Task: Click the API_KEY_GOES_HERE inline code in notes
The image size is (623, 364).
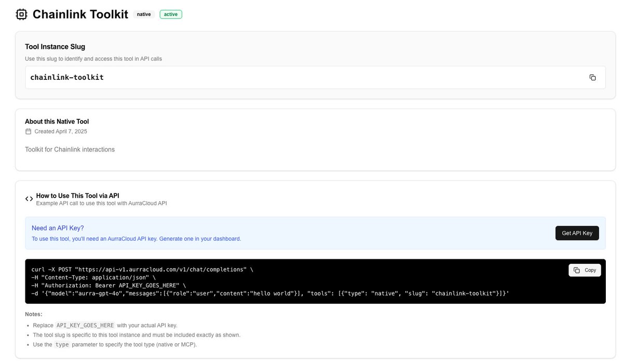Action: pos(85,325)
